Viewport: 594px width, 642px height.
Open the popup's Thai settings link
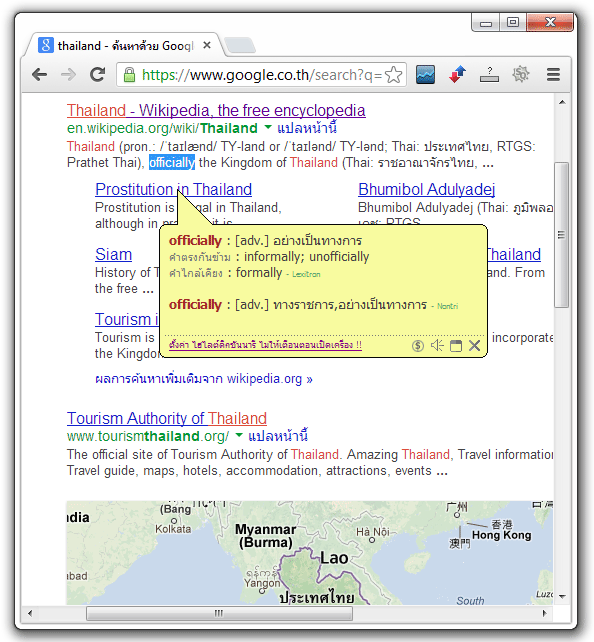[265, 345]
